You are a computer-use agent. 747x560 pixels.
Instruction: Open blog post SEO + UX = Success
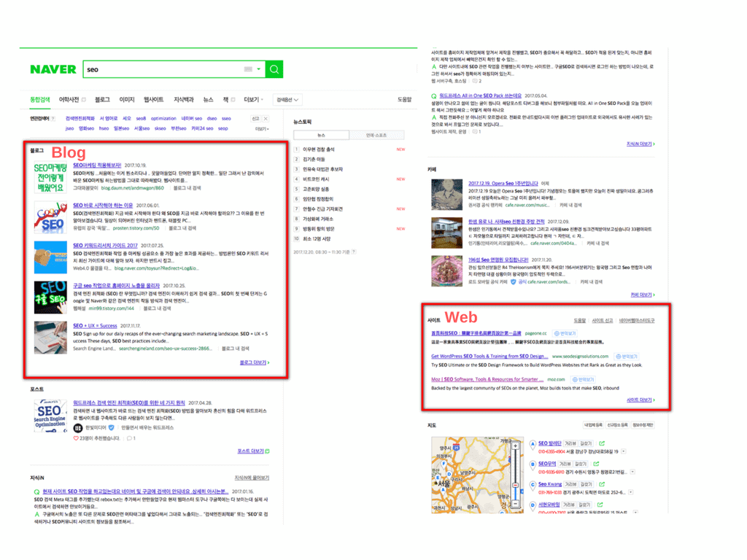(x=95, y=326)
